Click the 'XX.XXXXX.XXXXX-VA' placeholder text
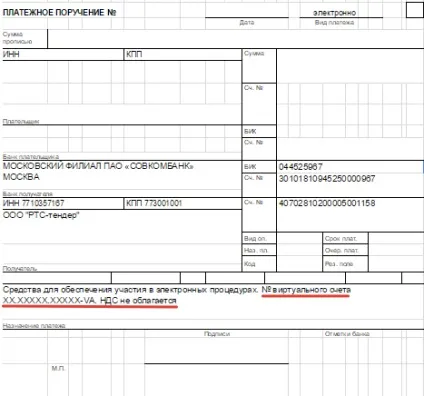Screen dimensions: 424x396 [x=49, y=301]
